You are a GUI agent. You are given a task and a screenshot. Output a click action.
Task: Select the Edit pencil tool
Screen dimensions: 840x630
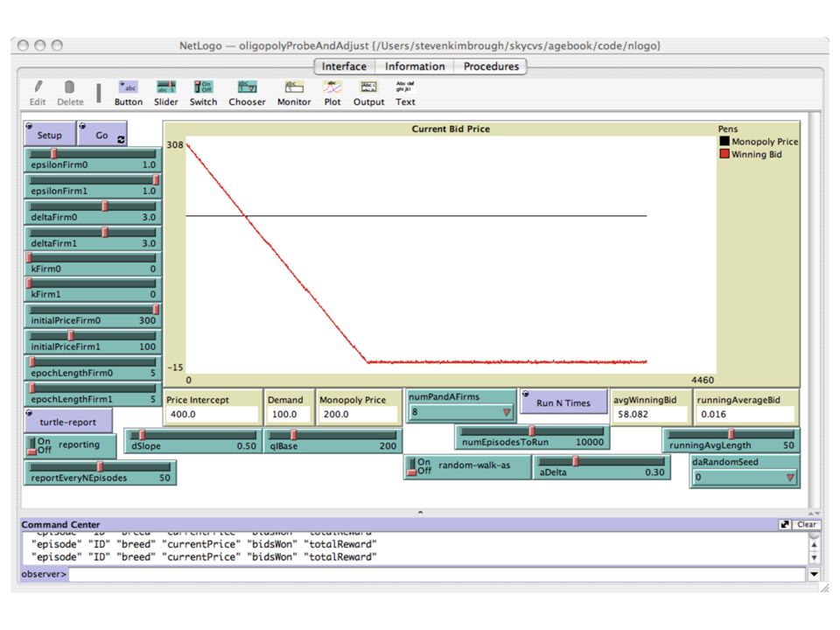point(38,93)
